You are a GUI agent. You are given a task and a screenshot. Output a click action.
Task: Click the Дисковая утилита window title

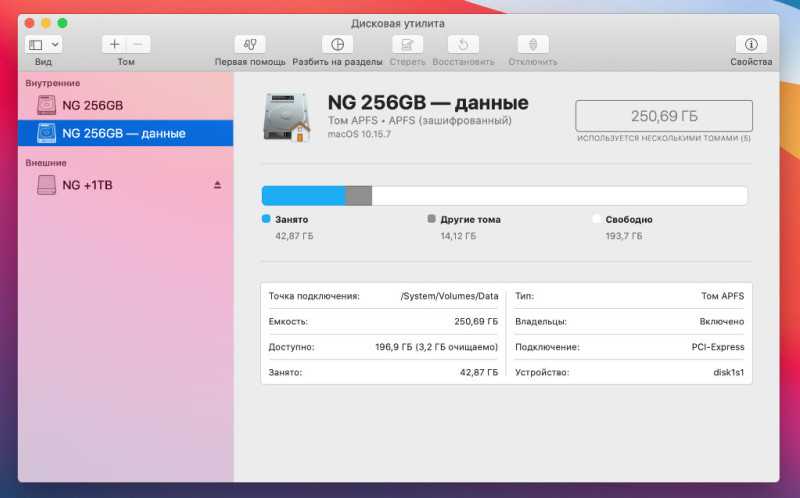pos(397,23)
